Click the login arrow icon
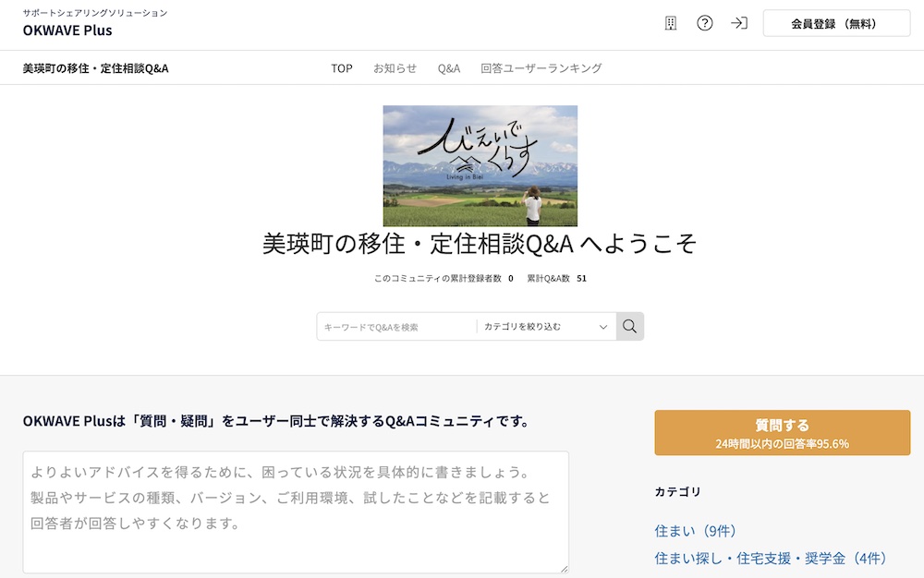The width and height of the screenshot is (924, 578). pyautogui.click(x=738, y=22)
